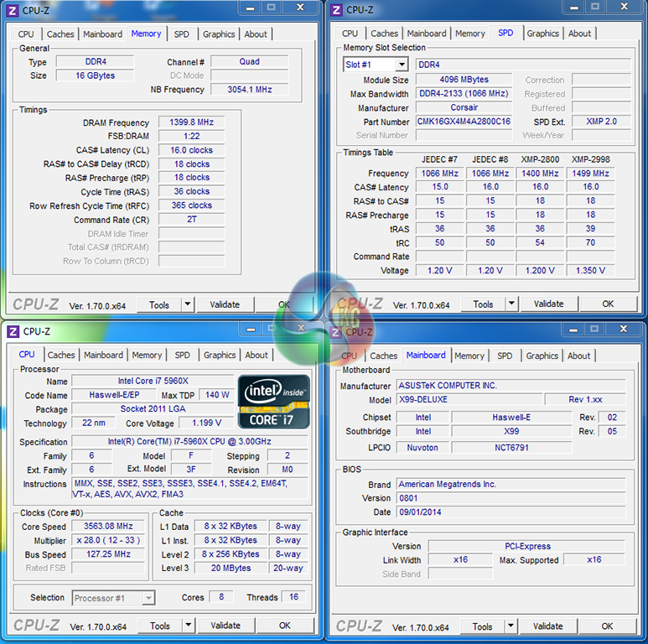
Task: Expand the Tools arrow in the Memory window
Action: pos(188,305)
